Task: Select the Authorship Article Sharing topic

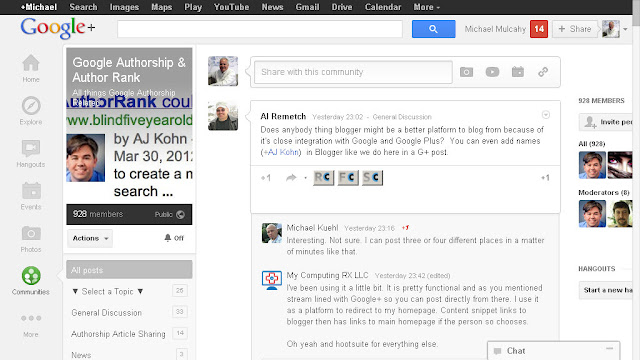Action: coord(118,334)
